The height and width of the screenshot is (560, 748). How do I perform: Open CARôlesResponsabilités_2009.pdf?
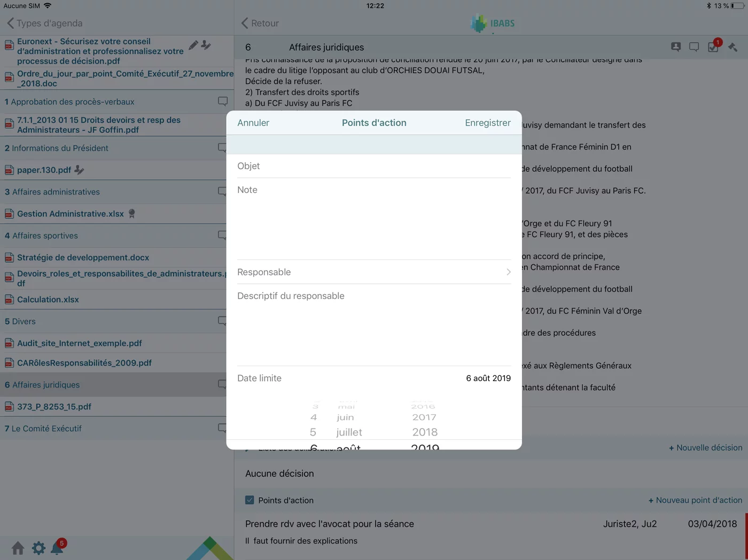pos(84,362)
